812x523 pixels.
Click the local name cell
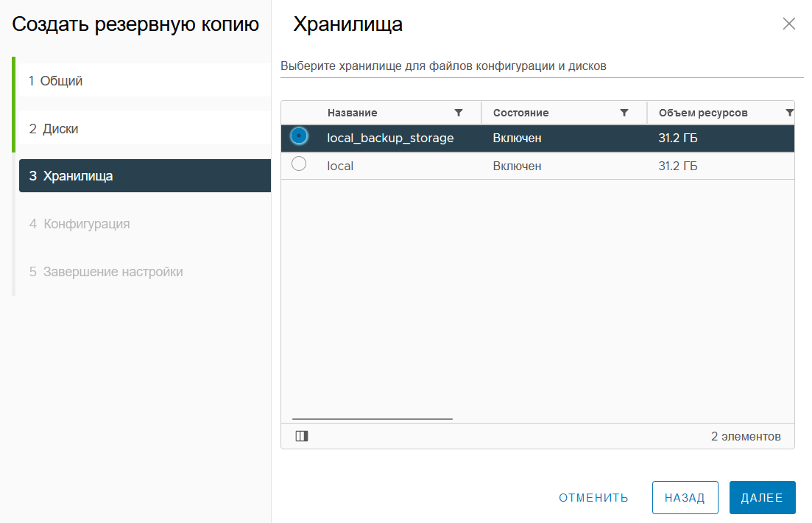click(x=340, y=166)
